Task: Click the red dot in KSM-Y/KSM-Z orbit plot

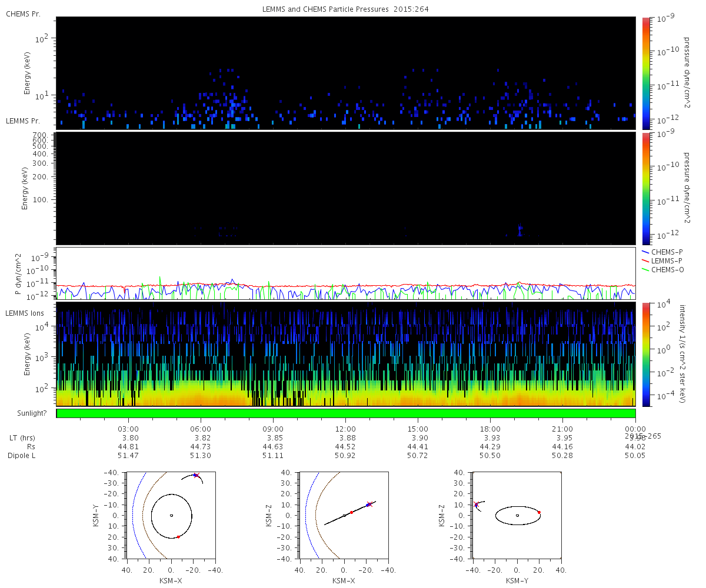Action: click(539, 512)
